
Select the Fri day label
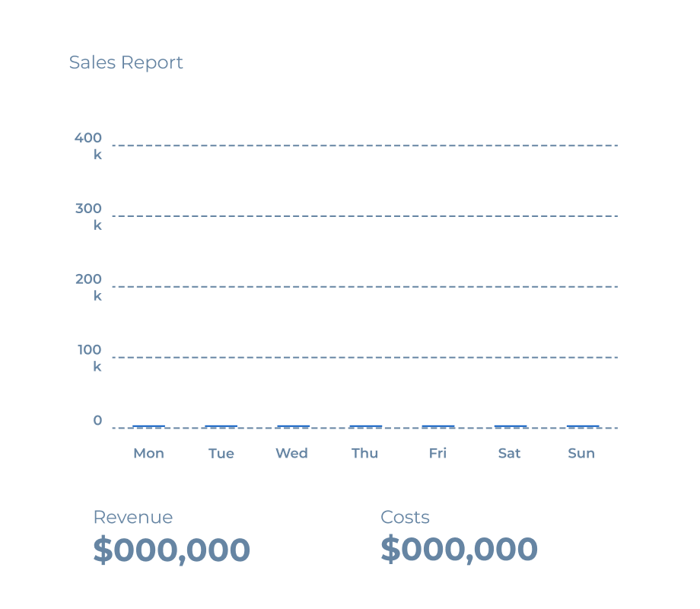pos(437,453)
